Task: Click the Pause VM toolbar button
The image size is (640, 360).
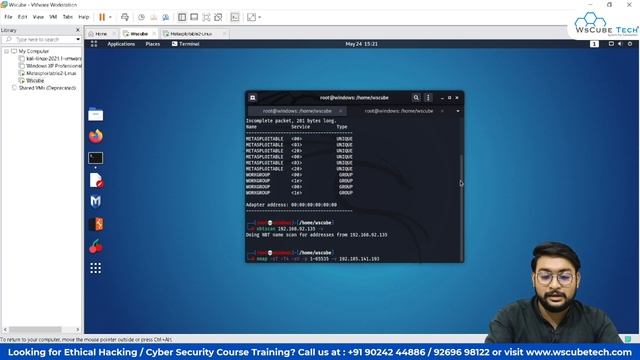Action: pyautogui.click(x=102, y=17)
